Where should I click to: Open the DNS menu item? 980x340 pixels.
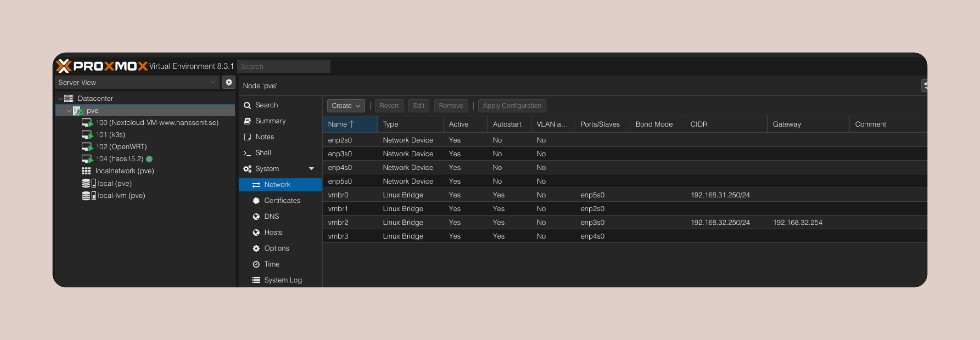[x=280, y=216]
